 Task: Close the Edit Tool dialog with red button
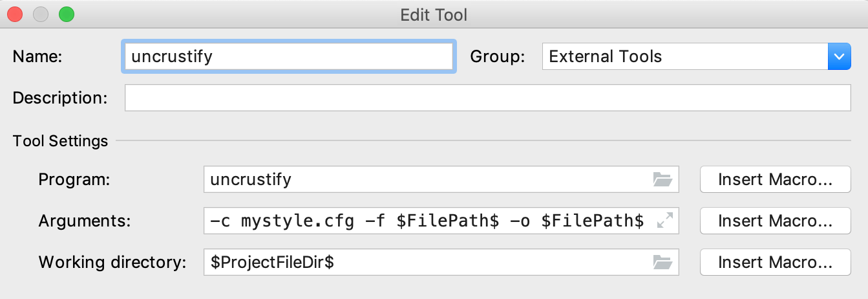[x=14, y=14]
